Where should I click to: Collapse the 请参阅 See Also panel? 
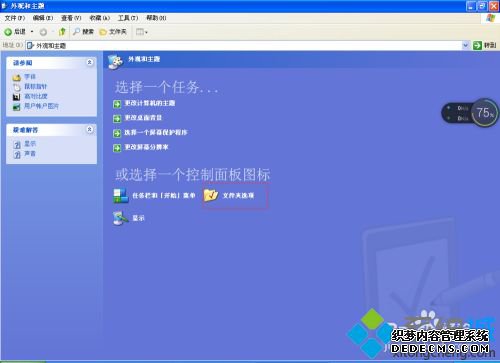pos(90,62)
